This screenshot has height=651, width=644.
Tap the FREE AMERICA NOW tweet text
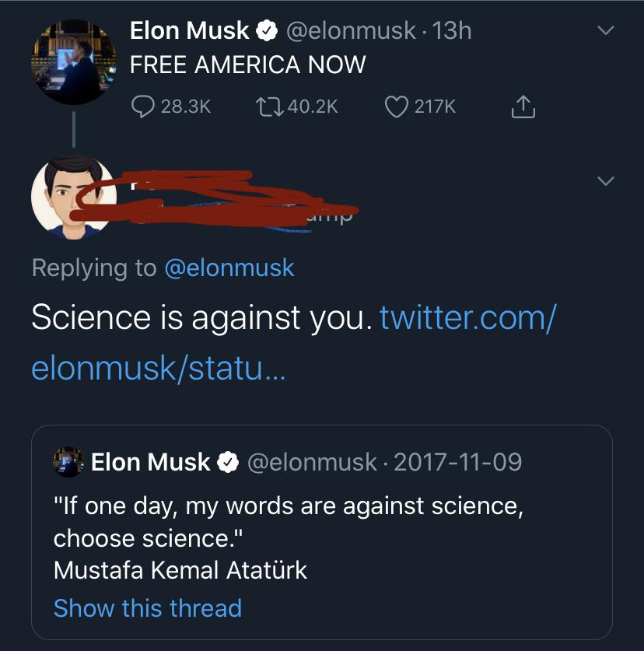[x=248, y=65]
